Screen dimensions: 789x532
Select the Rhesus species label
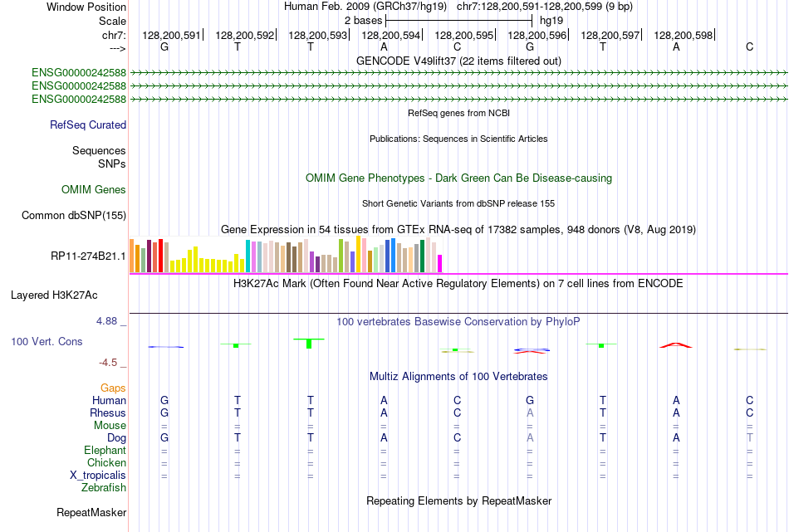click(108, 412)
